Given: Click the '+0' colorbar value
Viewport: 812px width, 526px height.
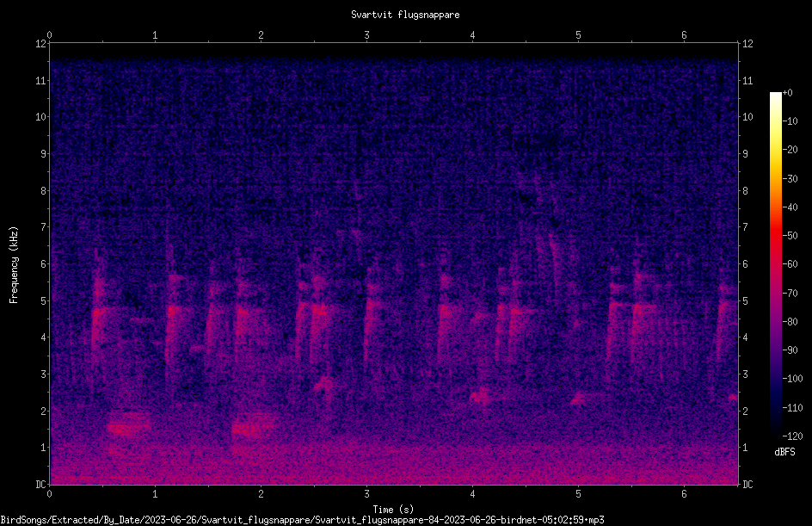Looking at the screenshot, I should coord(787,93).
